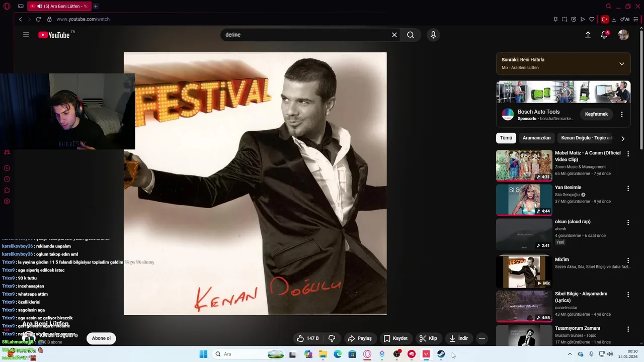Take a snapshot with the selection icon
The height and width of the screenshot is (362, 644).
tap(565, 19)
